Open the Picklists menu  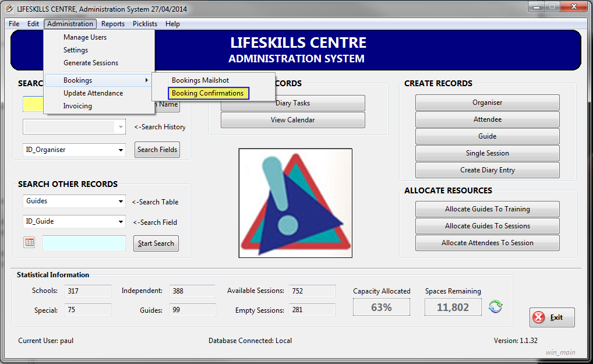pos(145,24)
